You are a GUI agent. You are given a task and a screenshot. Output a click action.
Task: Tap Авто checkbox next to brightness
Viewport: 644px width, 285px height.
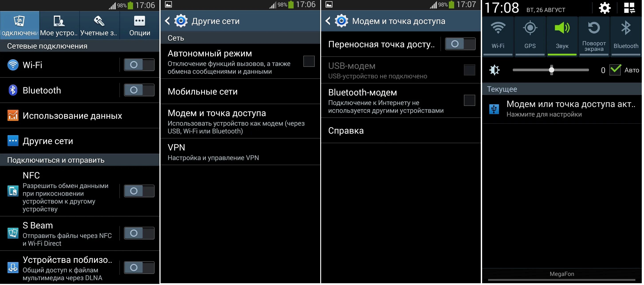pos(615,69)
